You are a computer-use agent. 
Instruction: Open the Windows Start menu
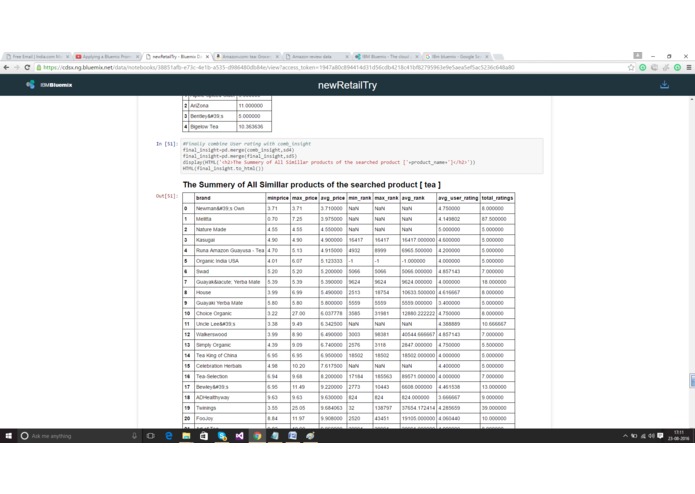(x=8, y=436)
